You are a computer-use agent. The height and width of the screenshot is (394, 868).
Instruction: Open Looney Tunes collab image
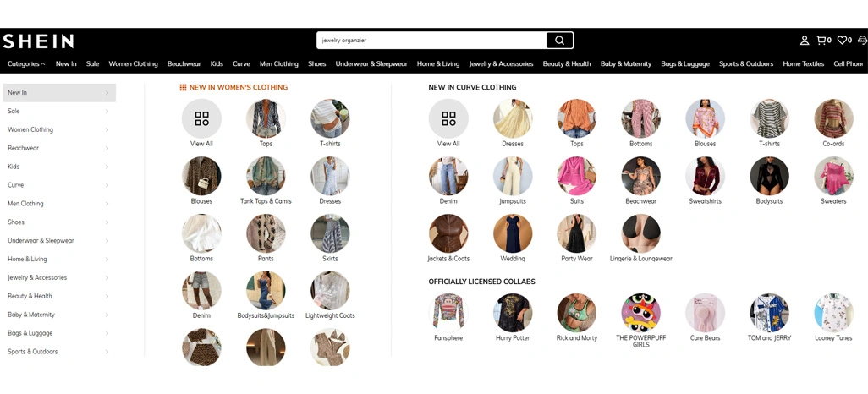tap(833, 313)
